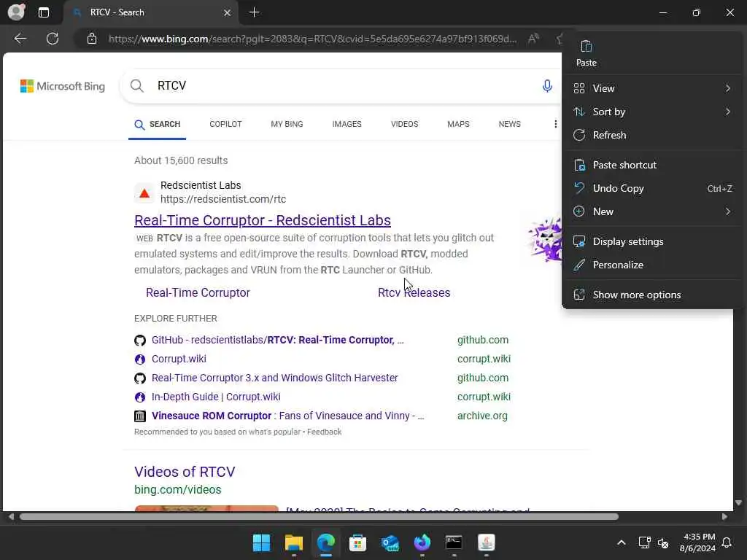
Task: Choose Refresh from the context menu
Action: [x=652, y=135]
